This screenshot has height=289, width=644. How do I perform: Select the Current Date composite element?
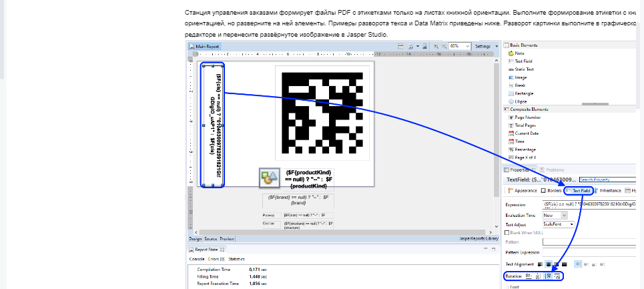(523, 133)
